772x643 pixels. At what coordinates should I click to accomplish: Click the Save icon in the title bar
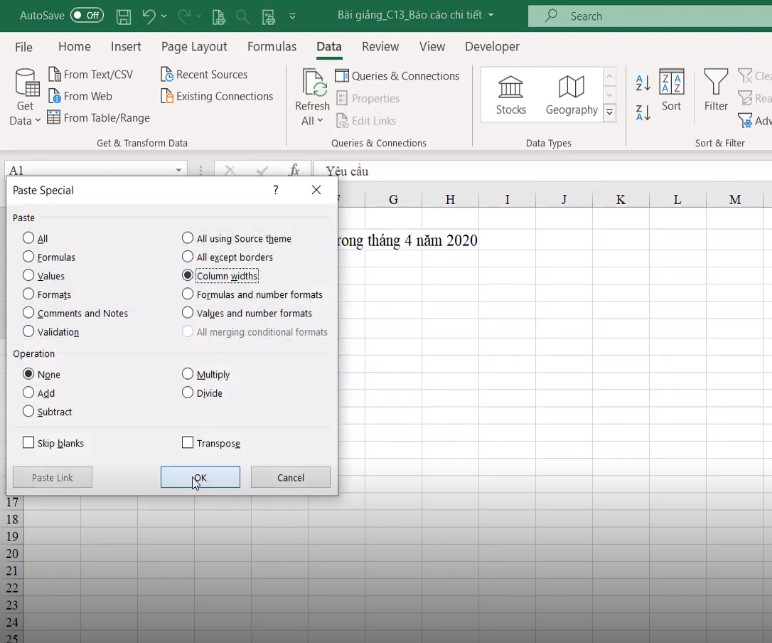pos(124,16)
